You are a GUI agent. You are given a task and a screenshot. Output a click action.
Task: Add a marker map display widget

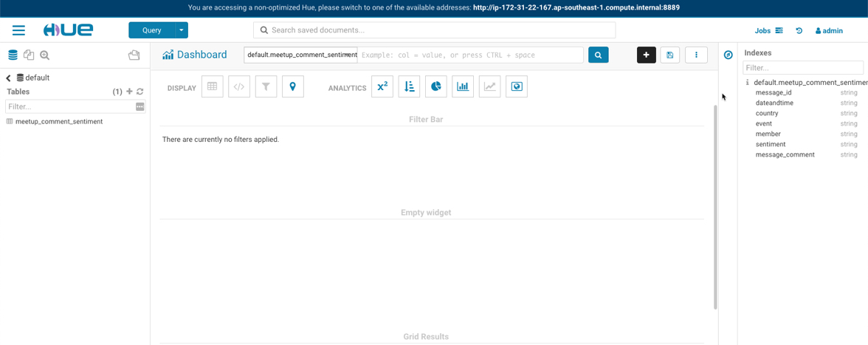293,86
